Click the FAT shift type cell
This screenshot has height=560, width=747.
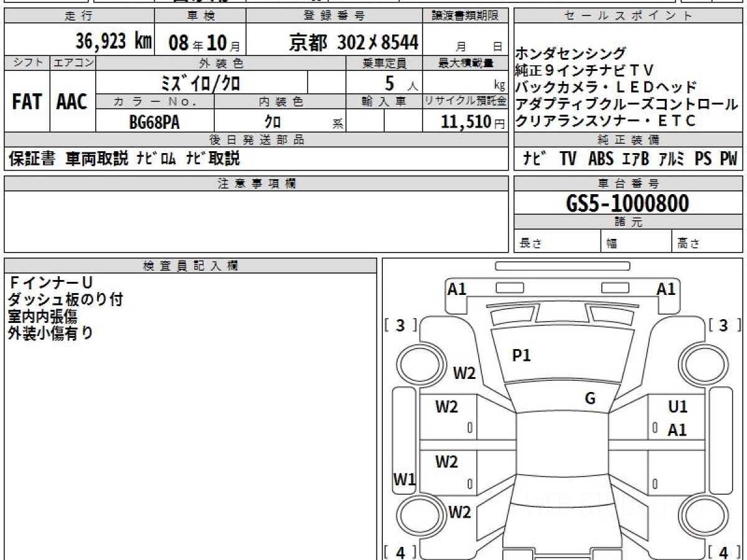[x=27, y=102]
